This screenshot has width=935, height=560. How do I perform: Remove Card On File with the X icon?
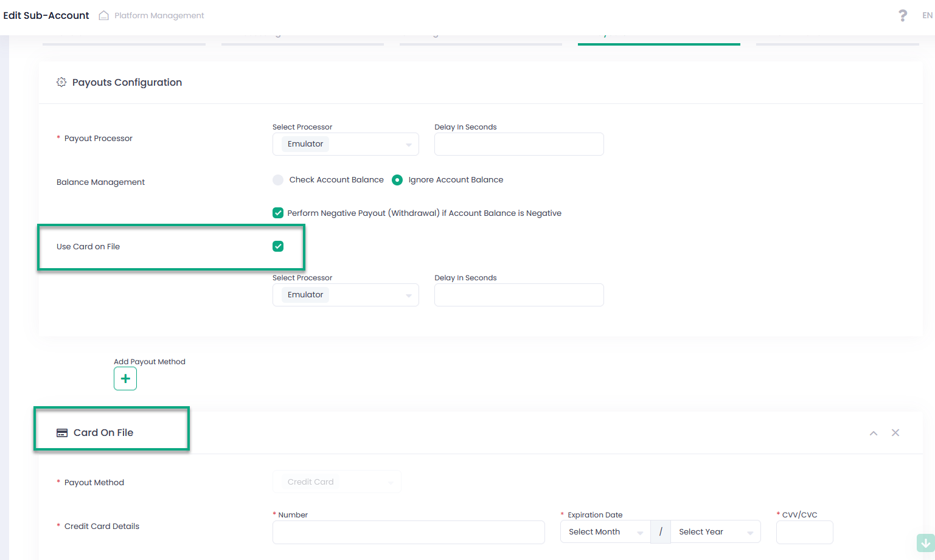click(x=895, y=433)
